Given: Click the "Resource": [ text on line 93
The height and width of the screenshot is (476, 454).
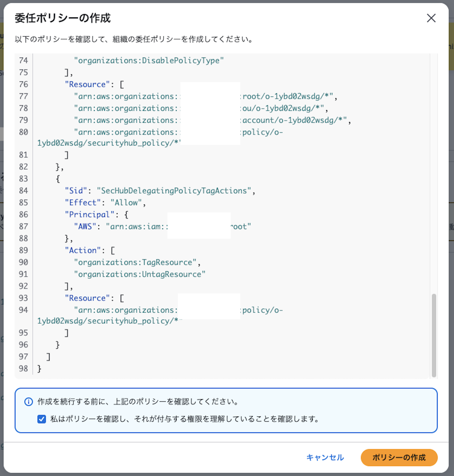Looking at the screenshot, I should (x=94, y=298).
